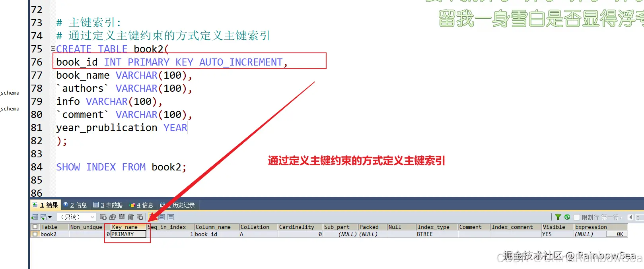Click the export result grid icon
The image size is (644, 269).
point(35,217)
